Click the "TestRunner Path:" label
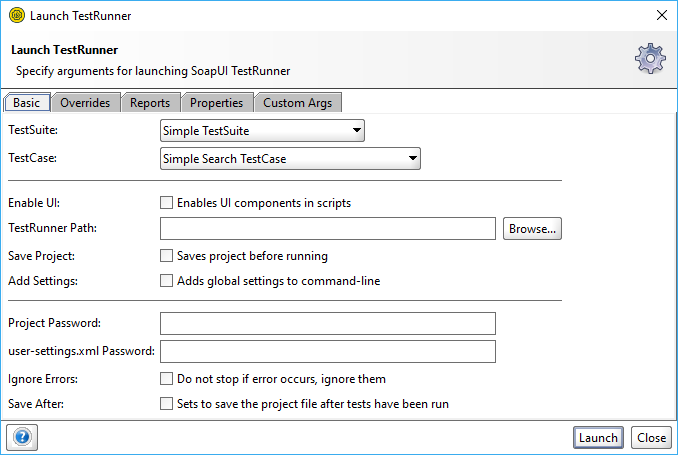678x455 pixels. 53,228
